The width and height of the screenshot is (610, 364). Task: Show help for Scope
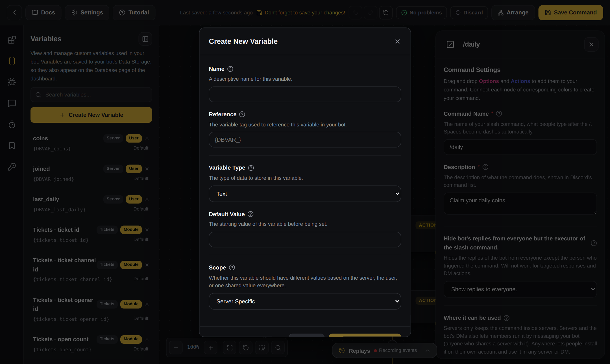coord(232,267)
